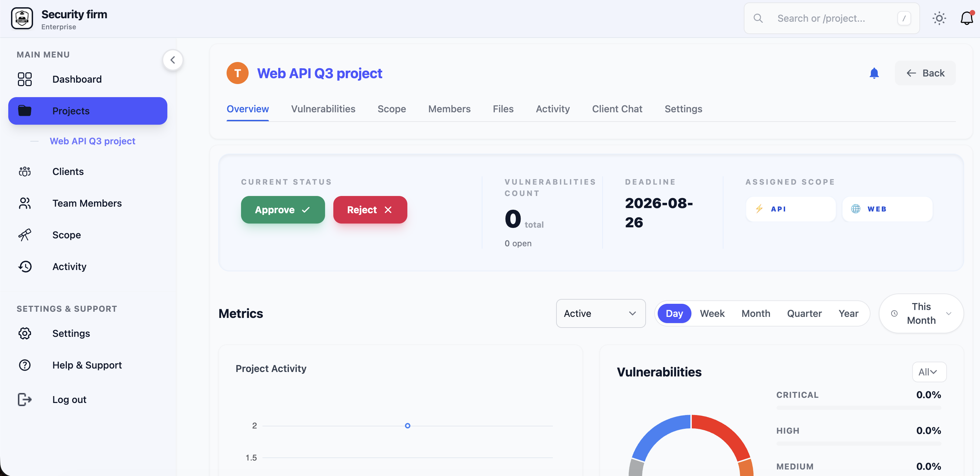Click the orange T project avatar
This screenshot has width=980, height=476.
point(237,73)
